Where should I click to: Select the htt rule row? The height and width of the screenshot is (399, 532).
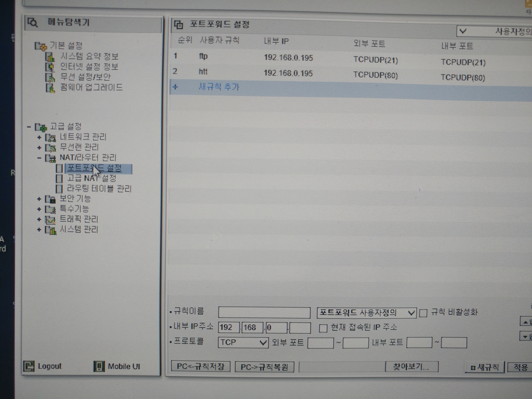pos(351,73)
